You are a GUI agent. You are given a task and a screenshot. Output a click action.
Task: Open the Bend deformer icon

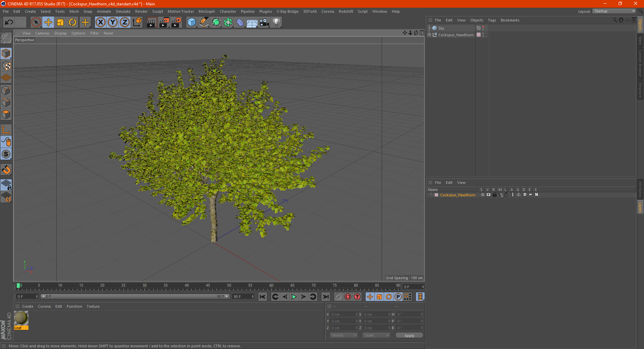pyautogui.click(x=240, y=22)
